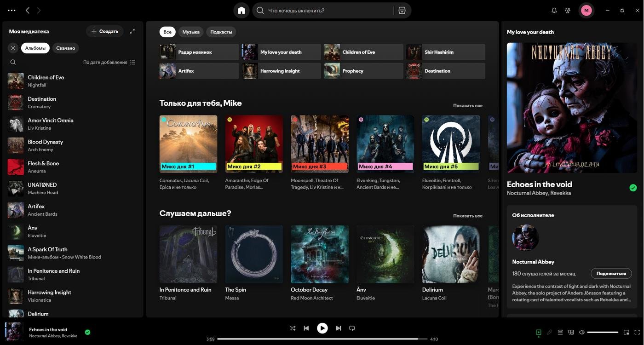Open the Prophecy shortcut tile
Viewport: 644px width, 345px height.
coord(363,71)
